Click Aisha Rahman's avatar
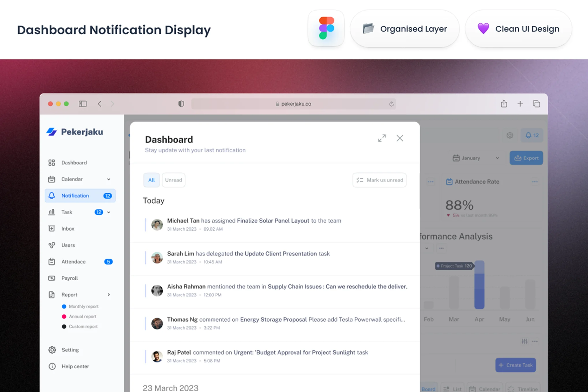Viewport: 588px width, 392px height. 157,290
